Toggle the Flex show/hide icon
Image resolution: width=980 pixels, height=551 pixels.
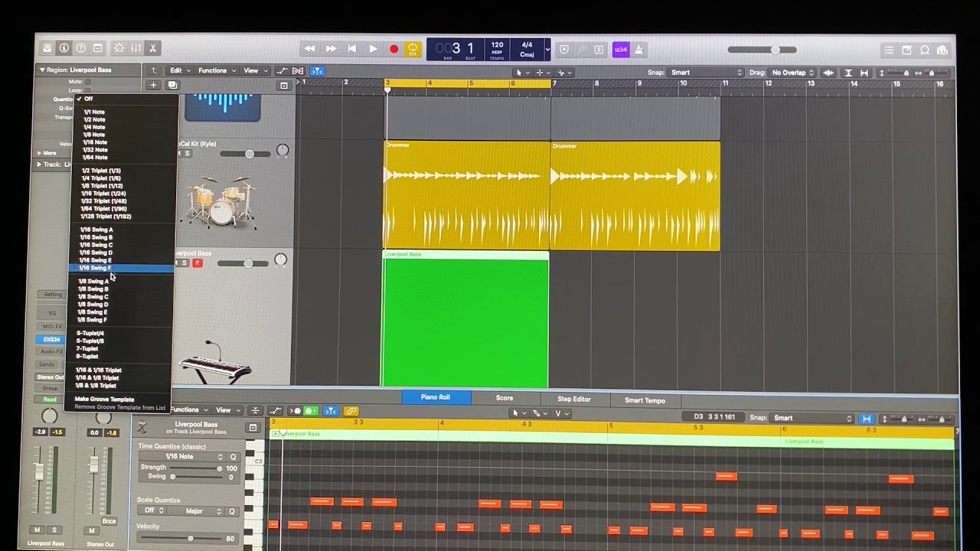[299, 71]
